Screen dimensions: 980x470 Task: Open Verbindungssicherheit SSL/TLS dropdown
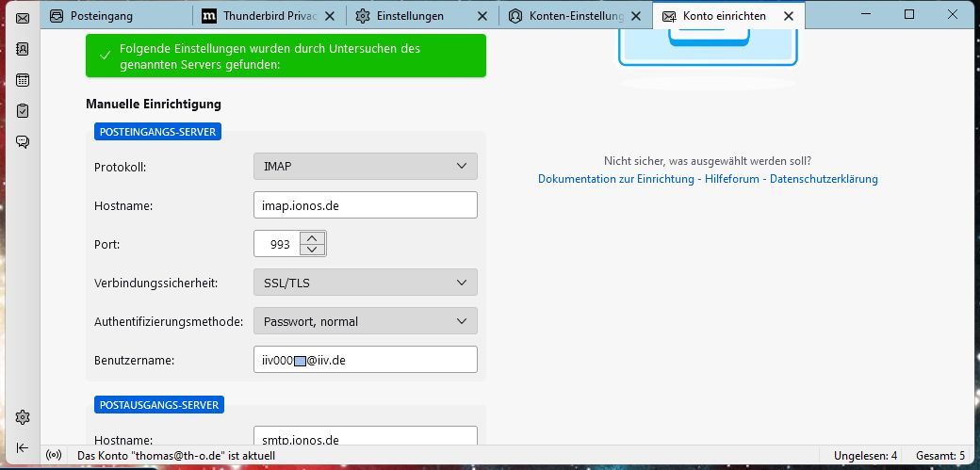tap(365, 283)
